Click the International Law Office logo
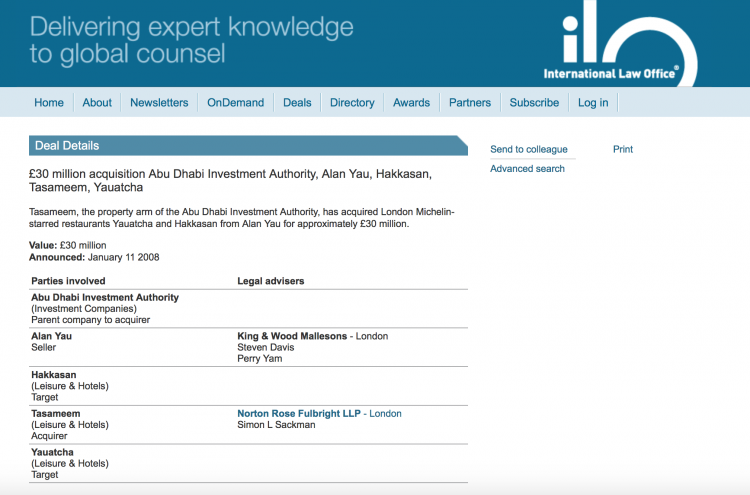 620,44
